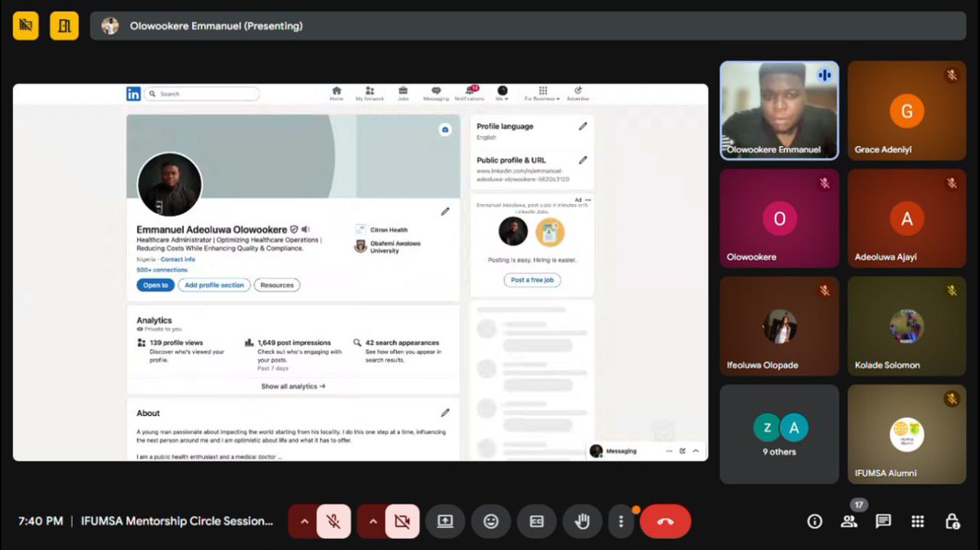Open LinkedIn My Network tab
The width and height of the screenshot is (980, 550).
[x=369, y=94]
